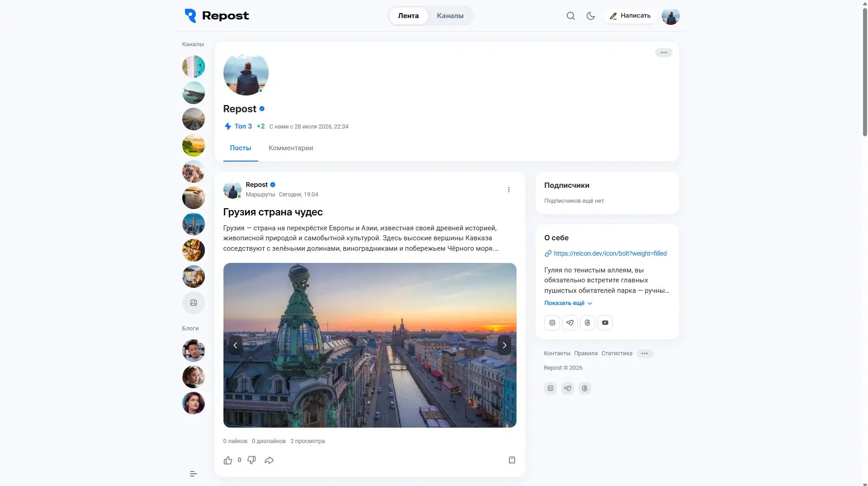The width and height of the screenshot is (868, 486).
Task: Open placeholder image channel icon
Action: point(193,303)
